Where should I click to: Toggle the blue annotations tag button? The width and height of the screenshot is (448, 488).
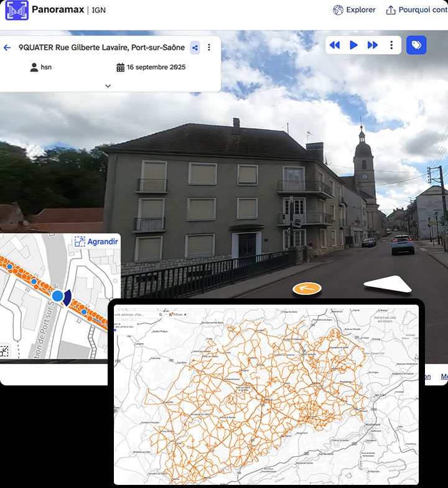[x=416, y=45]
